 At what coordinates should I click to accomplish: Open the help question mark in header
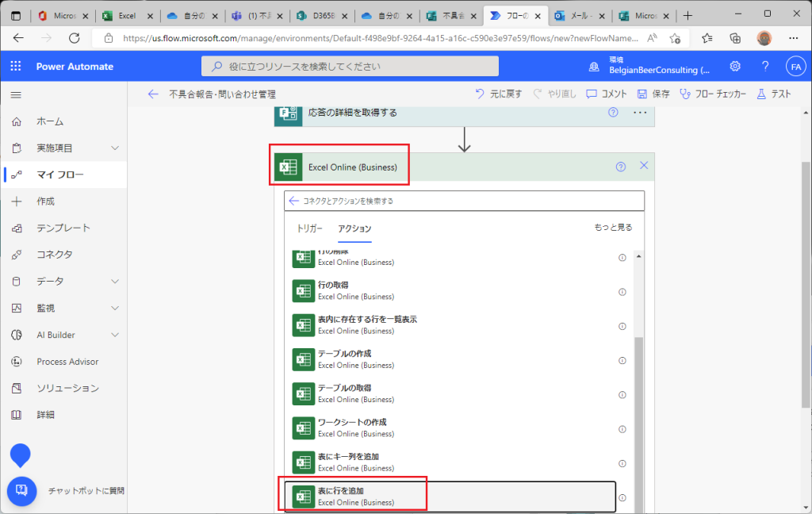tap(765, 67)
